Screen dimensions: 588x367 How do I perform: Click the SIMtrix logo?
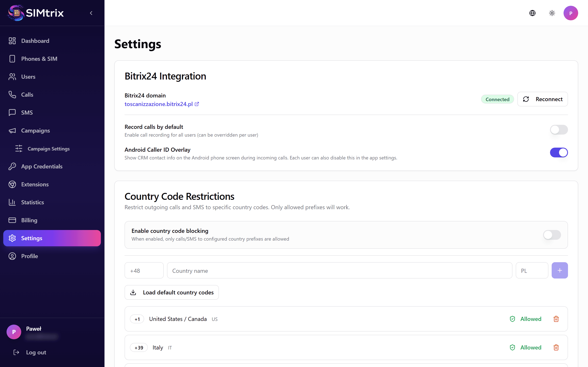pos(36,13)
